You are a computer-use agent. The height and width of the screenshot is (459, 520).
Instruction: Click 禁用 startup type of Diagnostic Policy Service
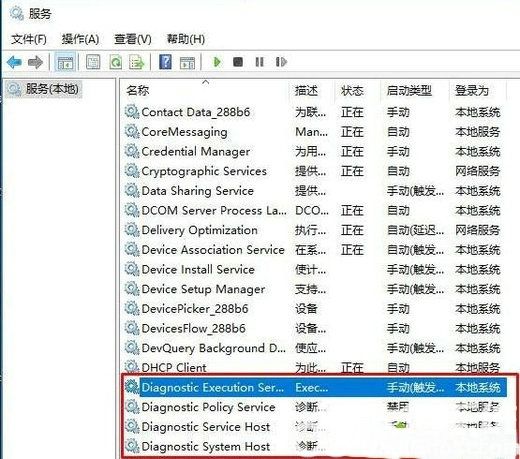tap(398, 407)
